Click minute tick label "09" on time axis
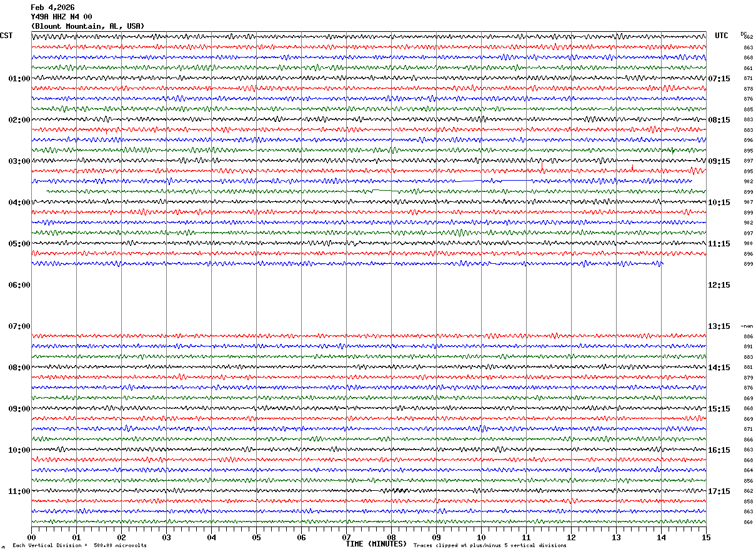This screenshot has width=756, height=554. [436, 537]
